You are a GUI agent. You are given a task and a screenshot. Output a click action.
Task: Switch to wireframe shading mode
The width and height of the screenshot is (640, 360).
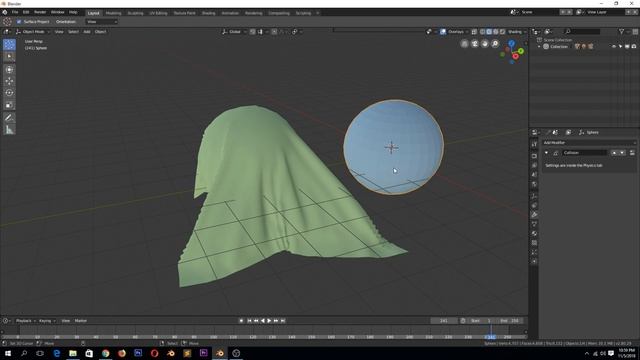(x=482, y=31)
